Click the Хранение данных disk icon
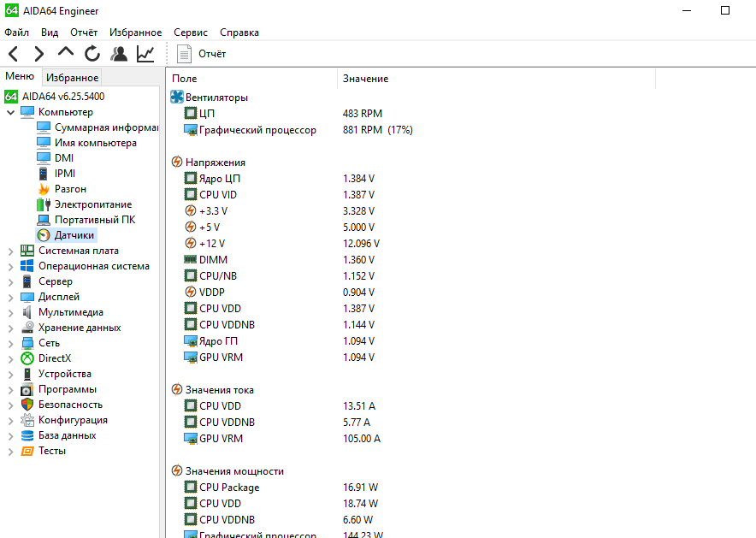 (x=27, y=328)
